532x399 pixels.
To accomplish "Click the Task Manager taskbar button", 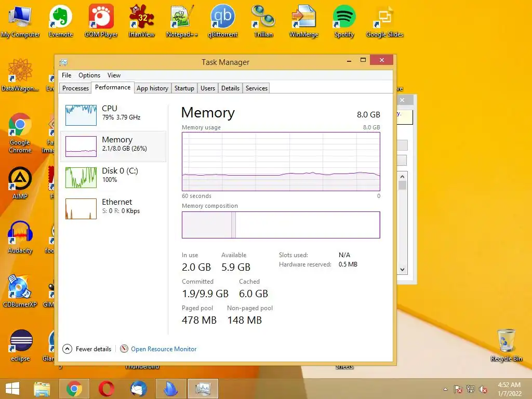I will (203, 389).
